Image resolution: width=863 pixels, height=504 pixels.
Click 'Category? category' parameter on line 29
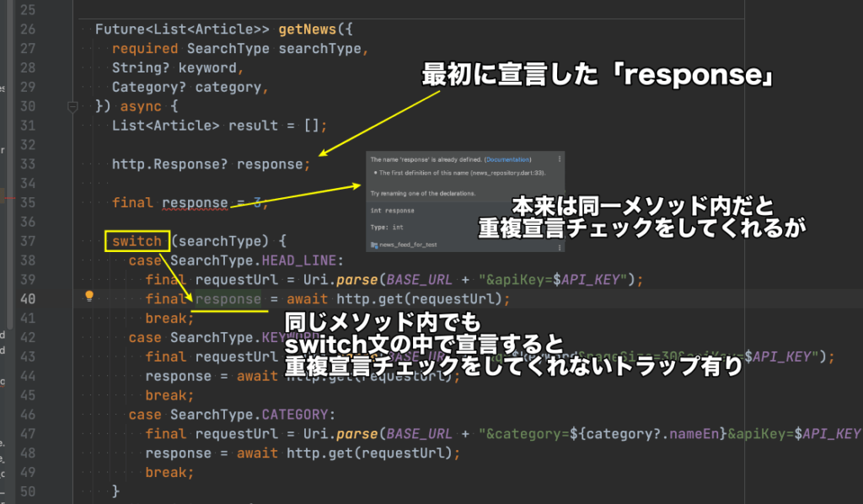coord(186,87)
